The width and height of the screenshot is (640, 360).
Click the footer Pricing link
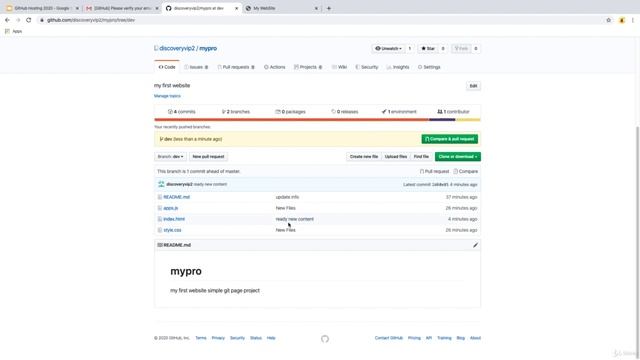414,338
